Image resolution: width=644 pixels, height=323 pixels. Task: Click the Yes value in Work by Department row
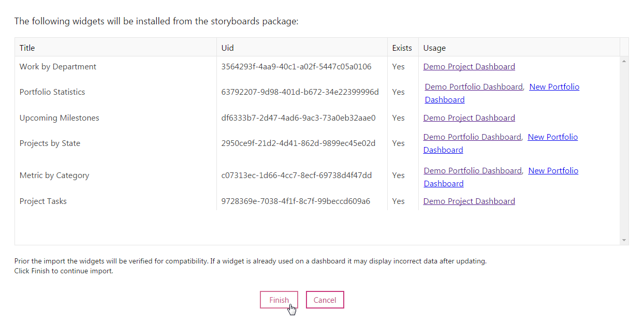pos(398,66)
